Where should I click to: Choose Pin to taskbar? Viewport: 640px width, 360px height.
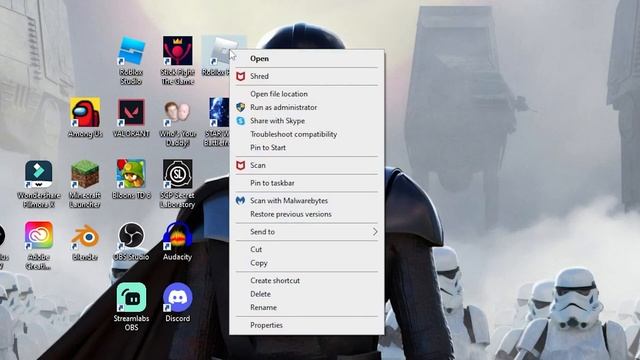point(307,183)
